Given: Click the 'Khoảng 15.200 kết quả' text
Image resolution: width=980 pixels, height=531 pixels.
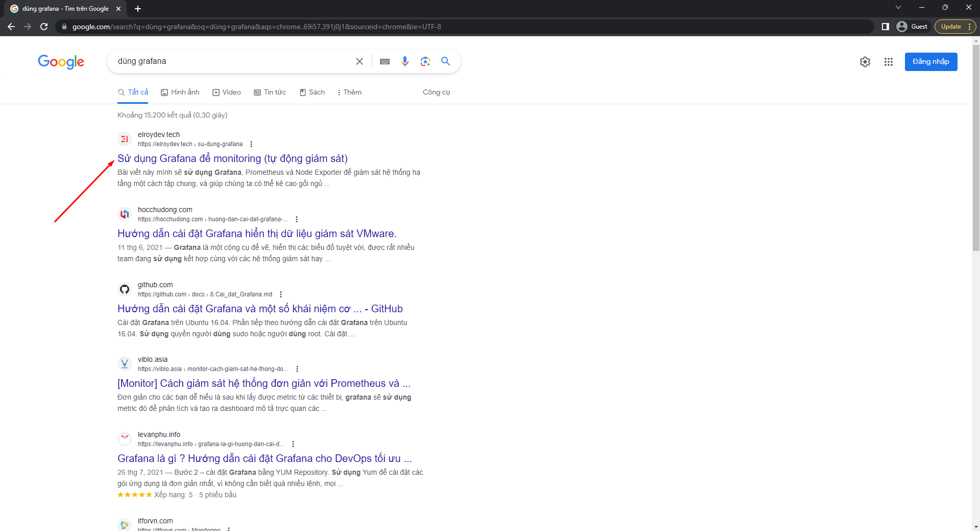Looking at the screenshot, I should pos(173,115).
